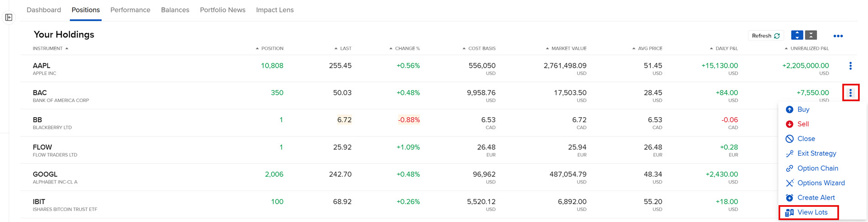Image resolution: width=868 pixels, height=222 pixels.
Task: Select Exit Strategy menu entry
Action: (816, 153)
